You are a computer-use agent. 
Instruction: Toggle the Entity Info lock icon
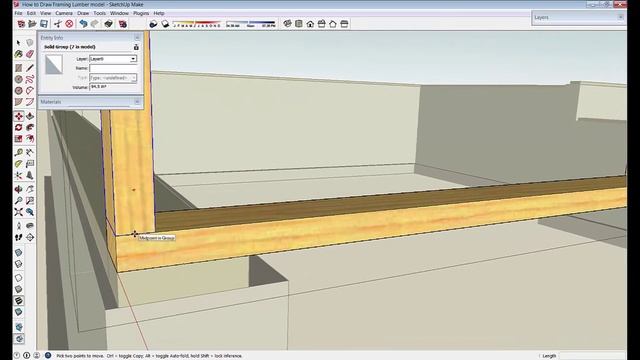click(136, 47)
